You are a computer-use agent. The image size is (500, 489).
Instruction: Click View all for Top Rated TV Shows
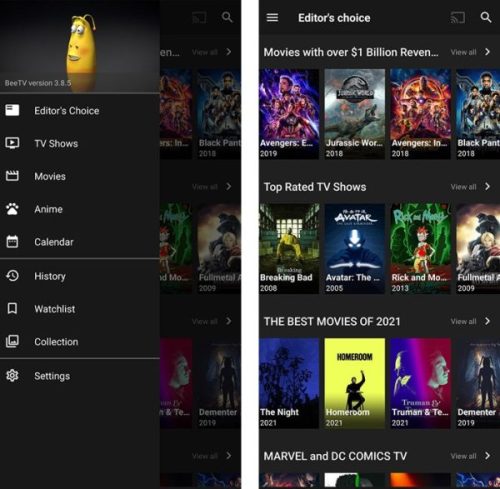tap(463, 187)
